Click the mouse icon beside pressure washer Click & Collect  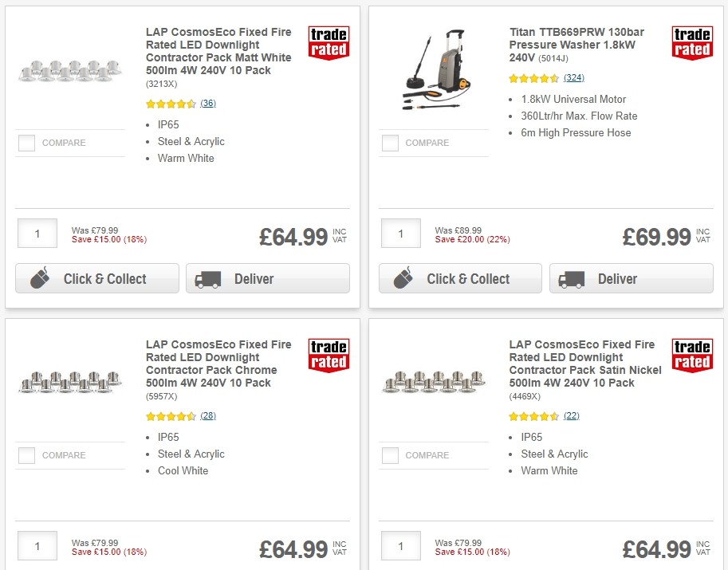[404, 279]
